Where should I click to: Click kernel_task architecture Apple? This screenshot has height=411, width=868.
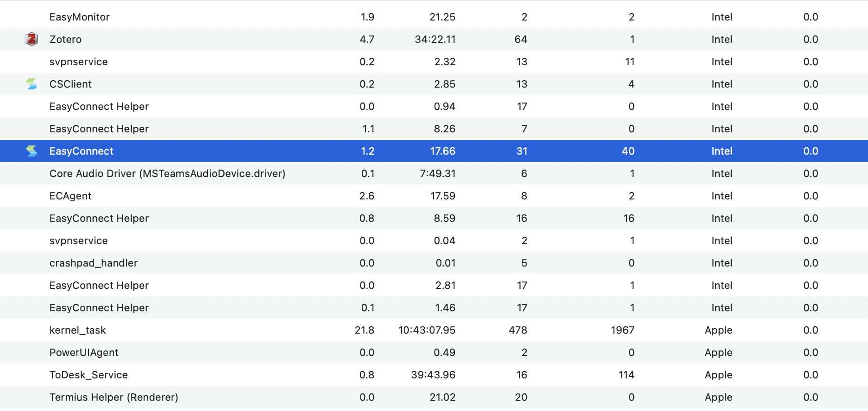[x=718, y=330]
